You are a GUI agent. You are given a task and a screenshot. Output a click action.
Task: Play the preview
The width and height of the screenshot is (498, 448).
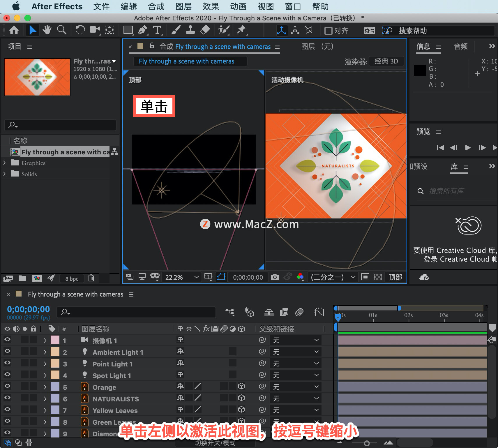pos(468,148)
